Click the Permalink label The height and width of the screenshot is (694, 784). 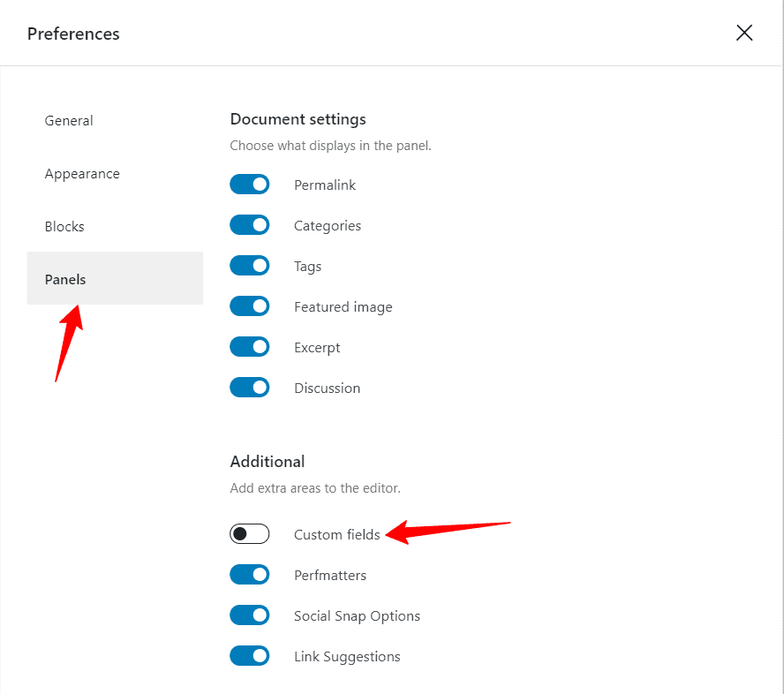(325, 185)
